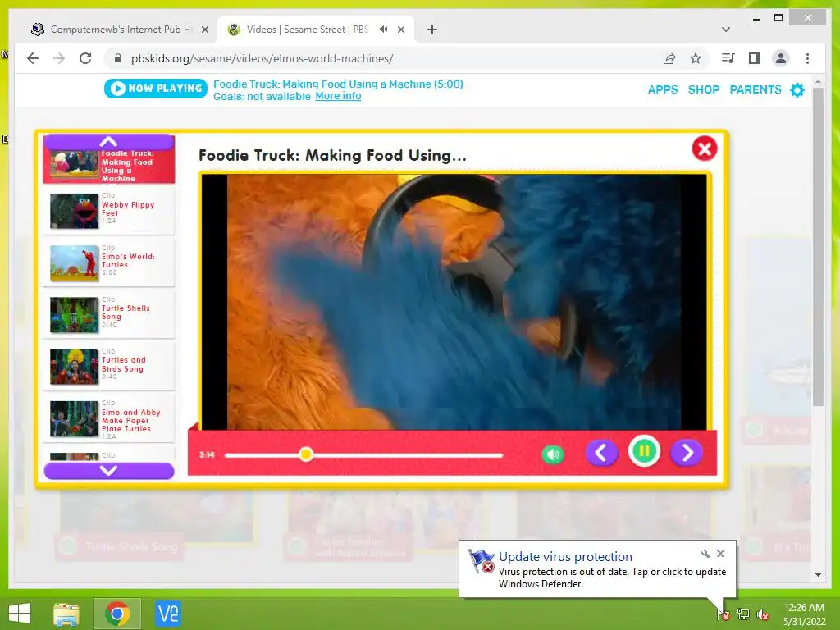Viewport: 840px width, 630px height.
Task: Open the media control icon in toolbar
Action: [728, 58]
